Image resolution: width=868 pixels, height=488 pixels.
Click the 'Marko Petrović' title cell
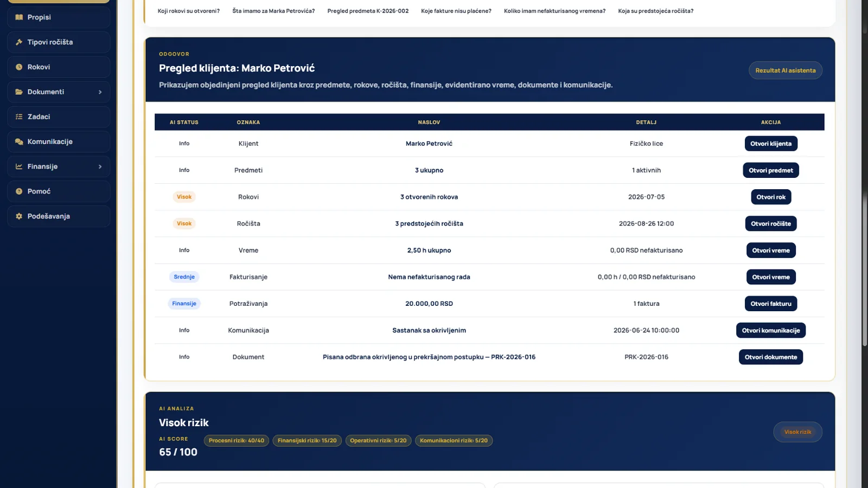coord(429,144)
